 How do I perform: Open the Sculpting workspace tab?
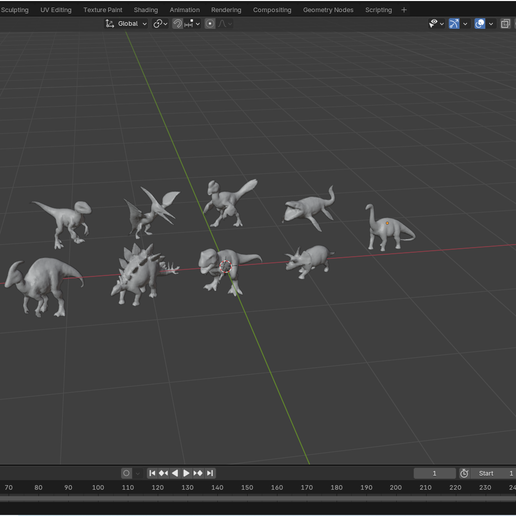(x=14, y=10)
